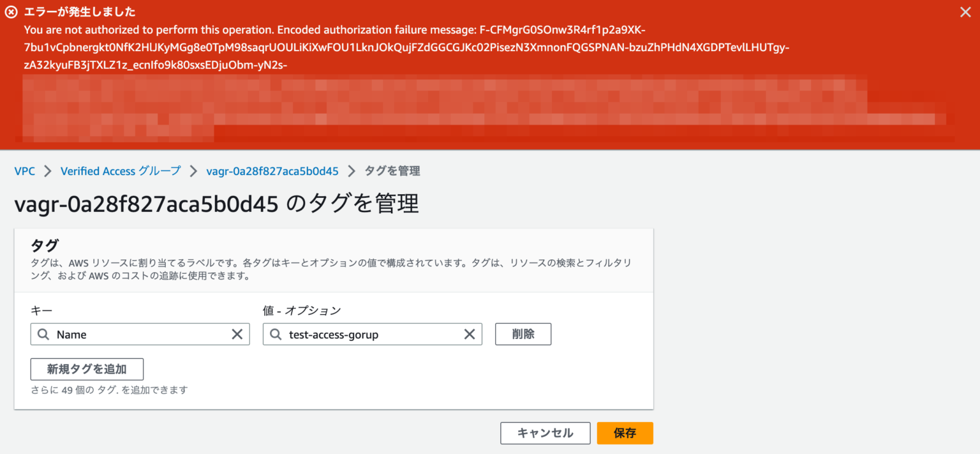Clear the Name key field

237,335
